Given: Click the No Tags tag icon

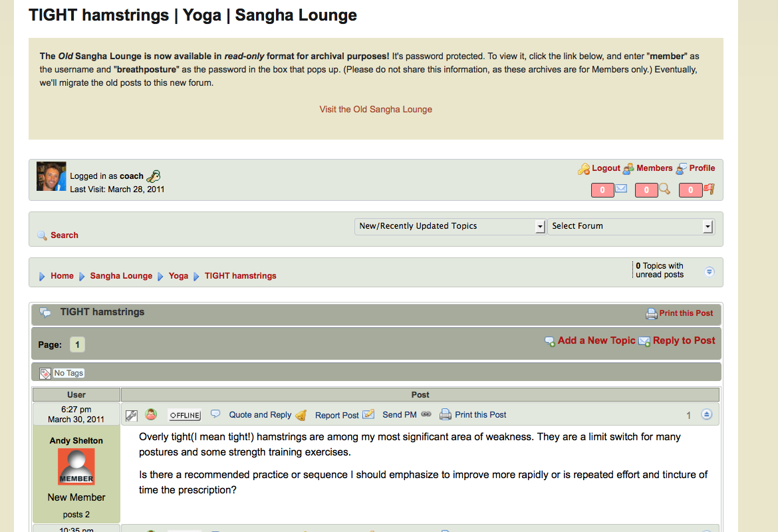Looking at the screenshot, I should tap(45, 373).
